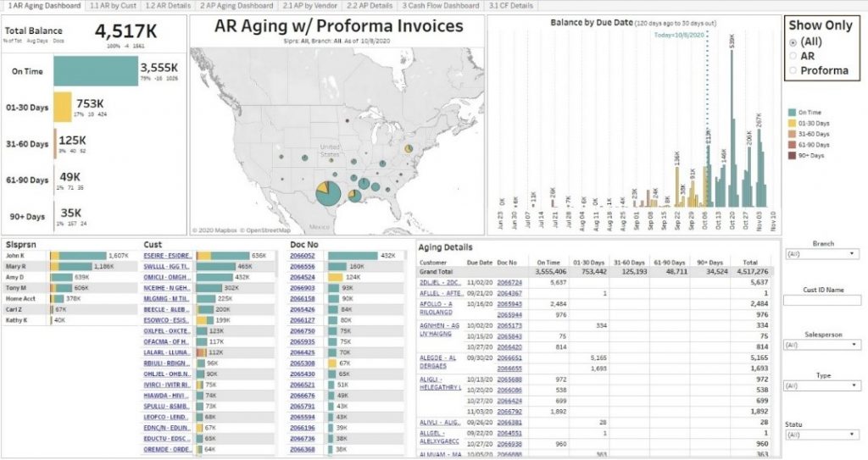
Task: Click the On Time balance bar
Action: (95, 71)
